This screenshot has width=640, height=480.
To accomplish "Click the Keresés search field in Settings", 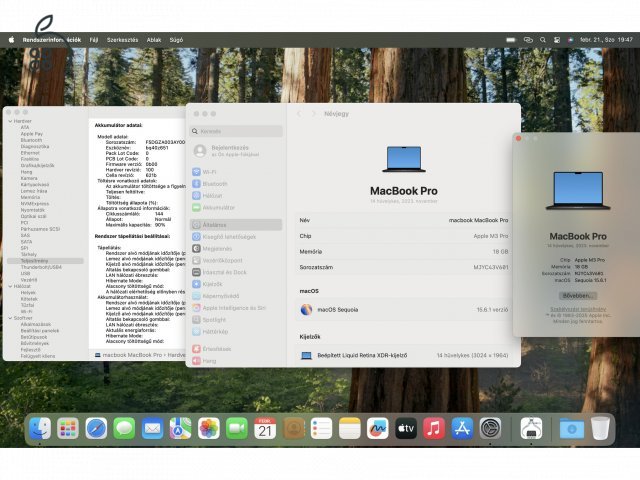I will [237, 131].
